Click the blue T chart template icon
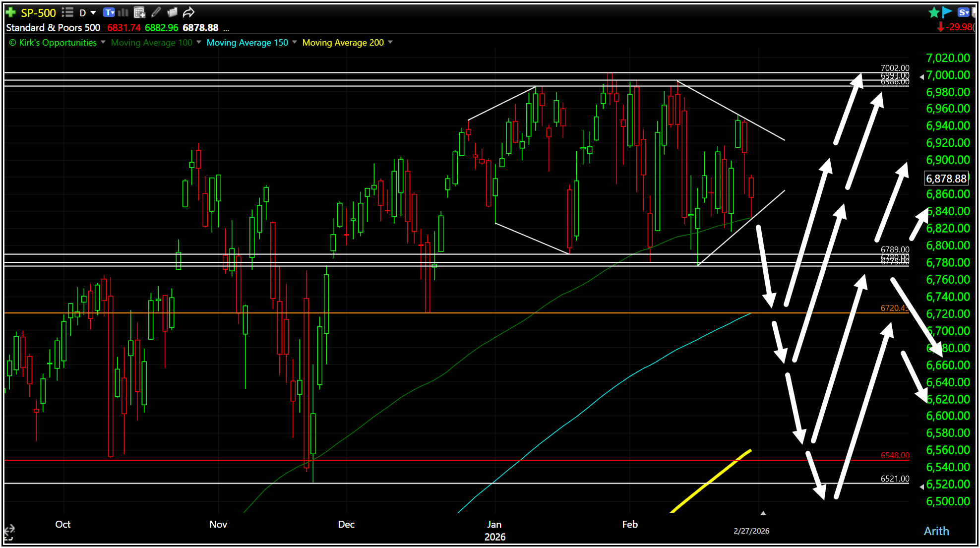The height and width of the screenshot is (548, 980). point(109,12)
